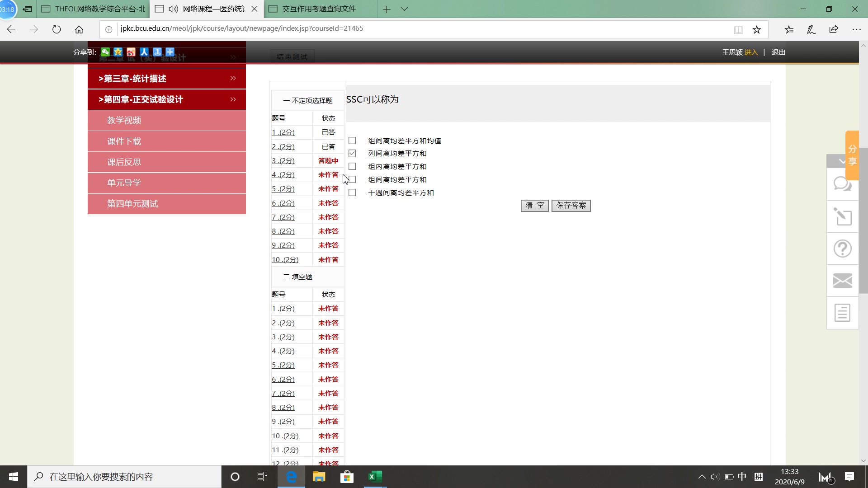Share to WeChat icon
Image resolution: width=868 pixels, height=488 pixels.
pos(105,52)
